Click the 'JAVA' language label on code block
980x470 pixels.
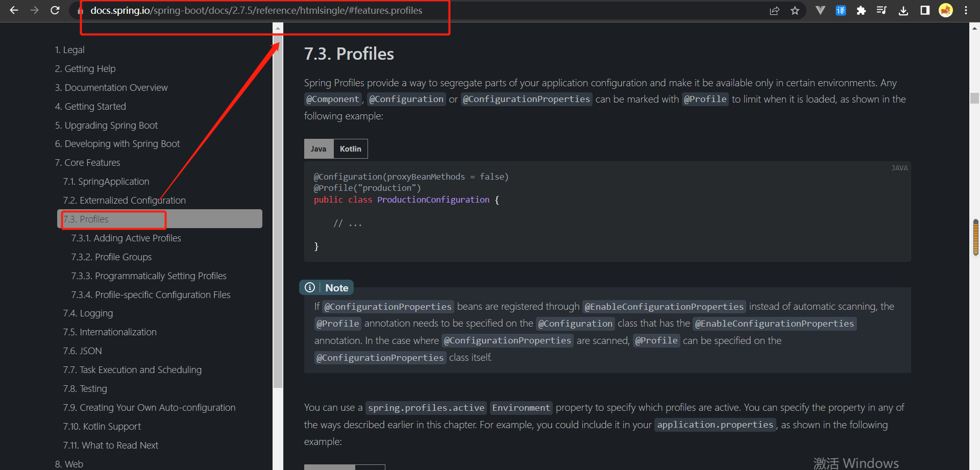coord(899,168)
